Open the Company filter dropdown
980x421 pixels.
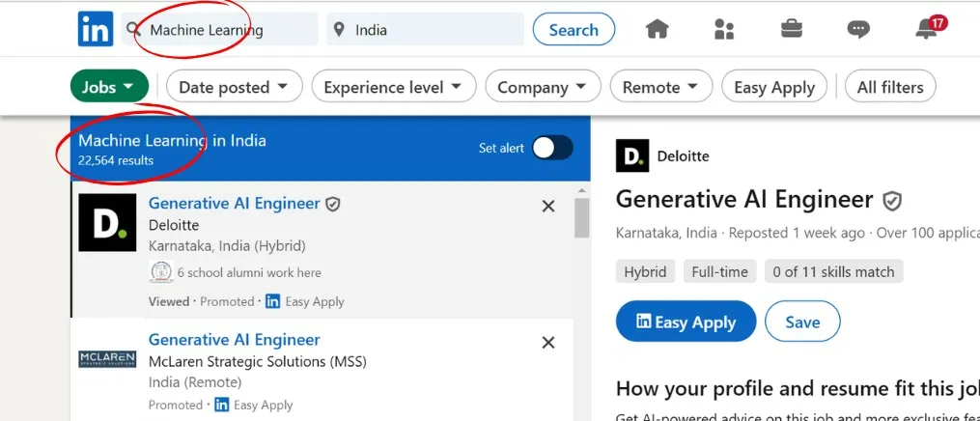542,87
